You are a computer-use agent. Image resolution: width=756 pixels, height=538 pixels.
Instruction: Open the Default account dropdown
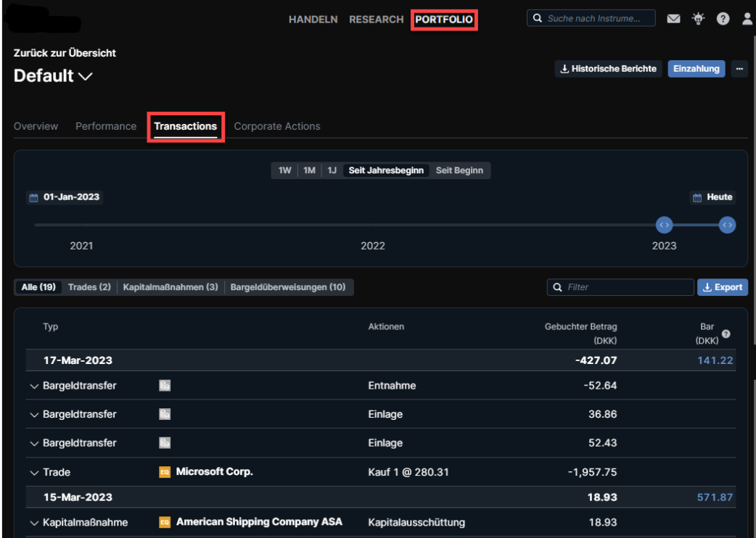[x=84, y=76]
